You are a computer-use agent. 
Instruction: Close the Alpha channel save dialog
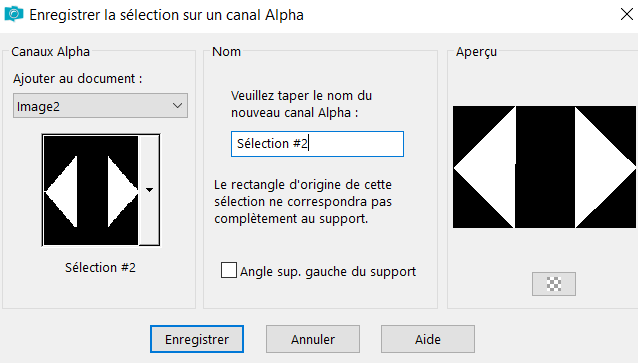tap(627, 14)
